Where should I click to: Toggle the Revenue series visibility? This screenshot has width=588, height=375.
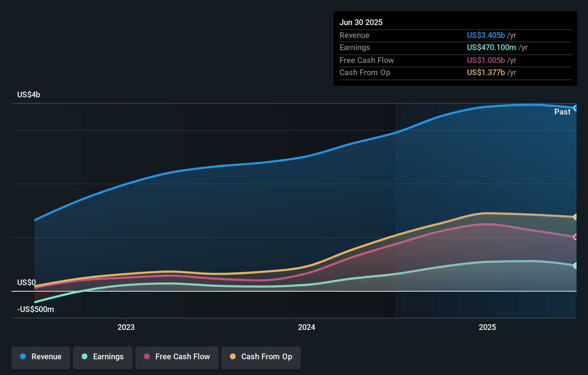tap(40, 357)
